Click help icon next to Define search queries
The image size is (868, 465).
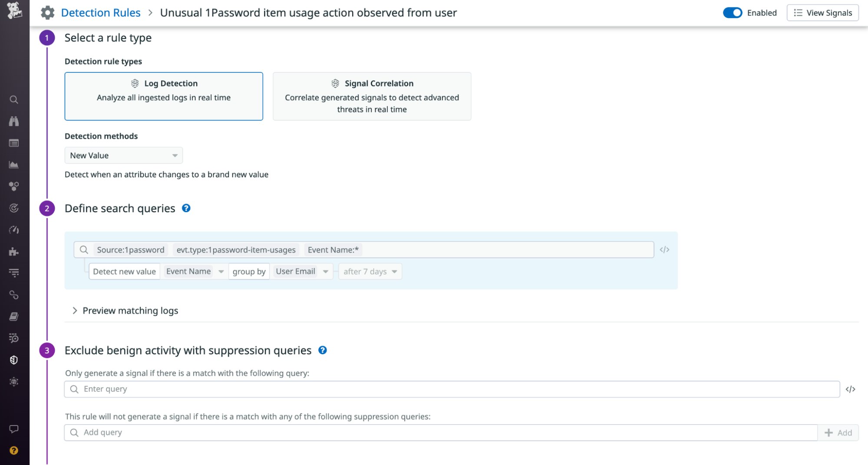pos(186,208)
